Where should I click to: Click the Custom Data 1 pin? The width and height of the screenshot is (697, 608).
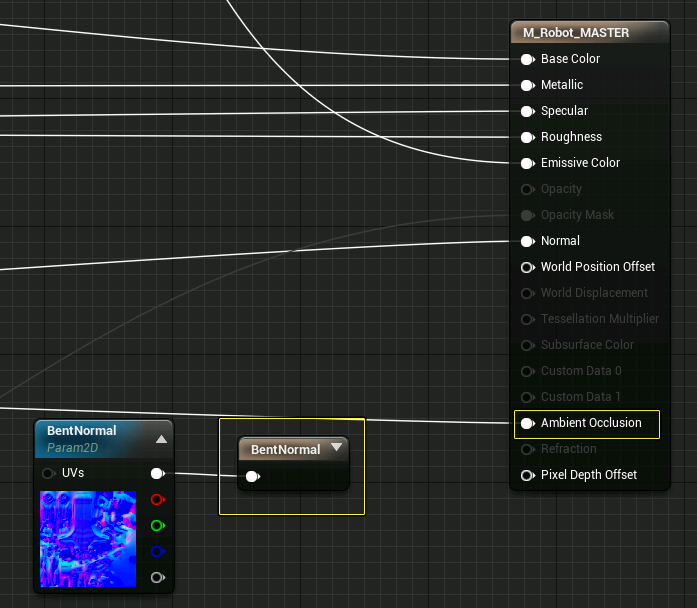[528, 397]
